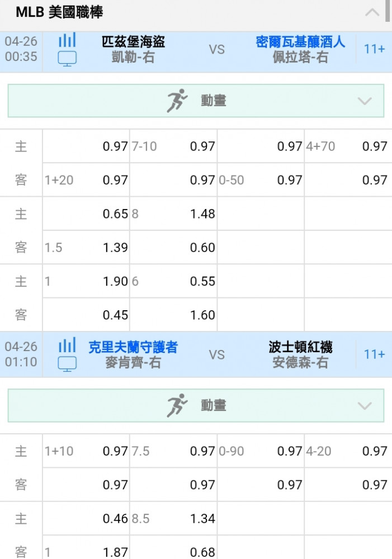Viewport: 392px width, 559px height.
Task: Expand 動畫 chevron under Guardians vs Red Sox
Action: 365,406
